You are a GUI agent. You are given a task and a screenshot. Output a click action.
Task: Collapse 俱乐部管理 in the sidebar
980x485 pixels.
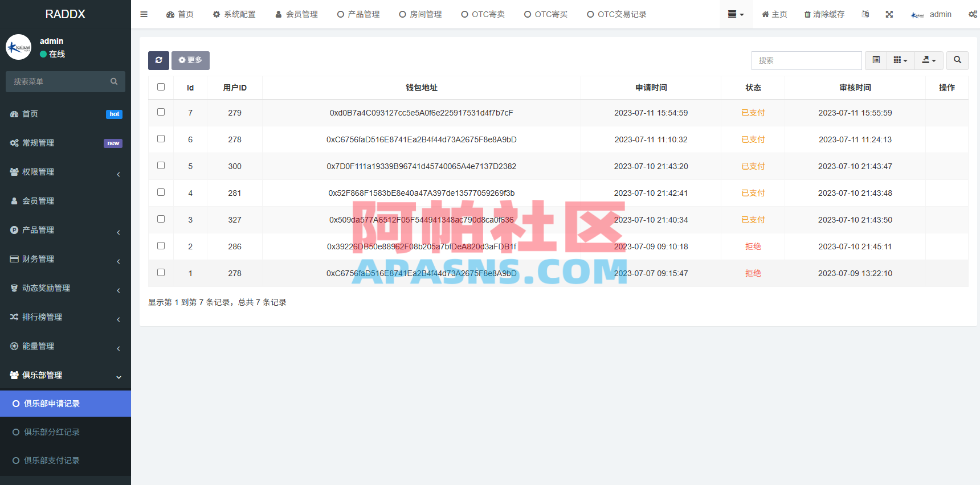coord(66,375)
